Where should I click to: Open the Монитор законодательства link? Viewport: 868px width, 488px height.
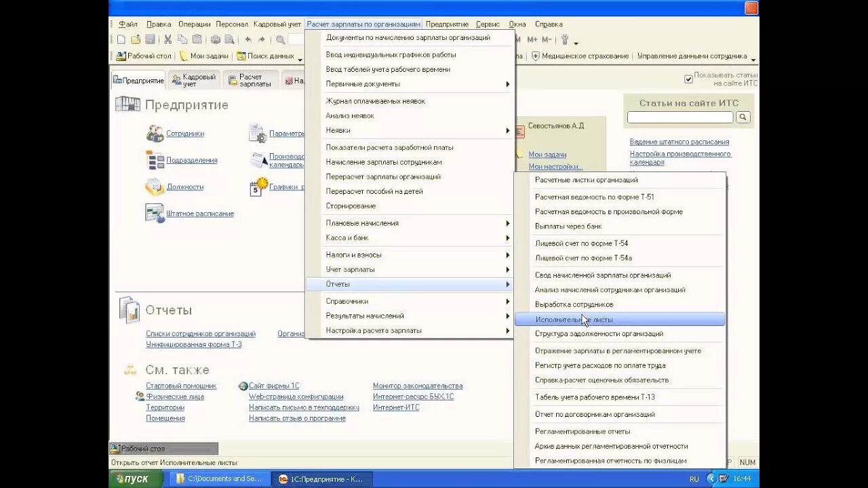[x=418, y=386]
